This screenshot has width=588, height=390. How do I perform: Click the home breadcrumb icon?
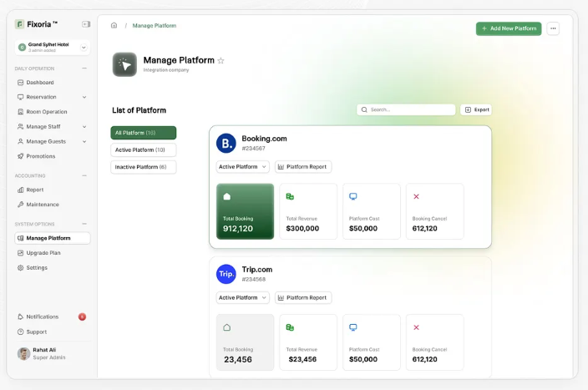click(x=114, y=26)
